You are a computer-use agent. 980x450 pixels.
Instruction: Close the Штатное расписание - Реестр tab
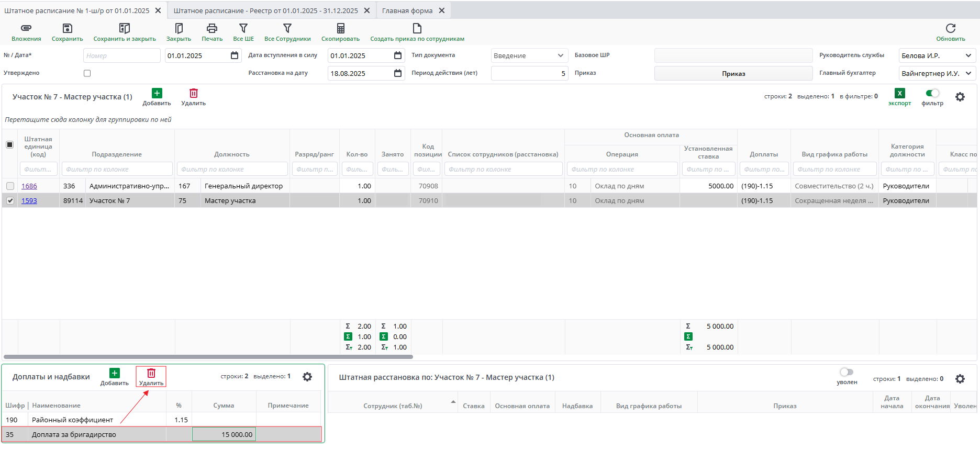point(367,10)
